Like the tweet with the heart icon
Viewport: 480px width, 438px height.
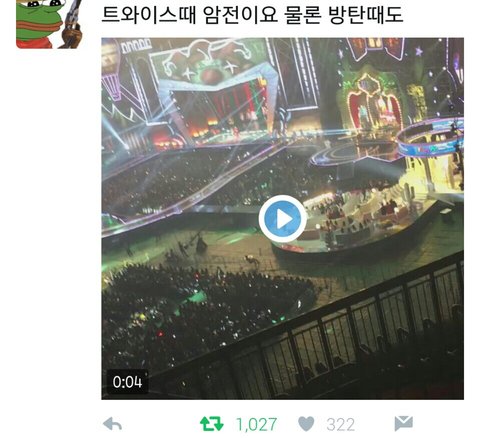[306, 424]
